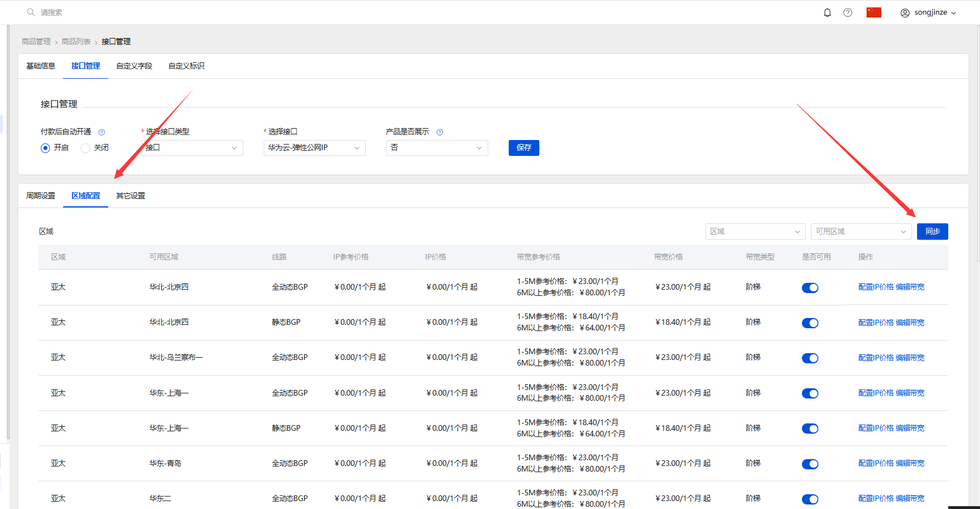
Task: Select the 关闭 radio button
Action: (x=85, y=148)
